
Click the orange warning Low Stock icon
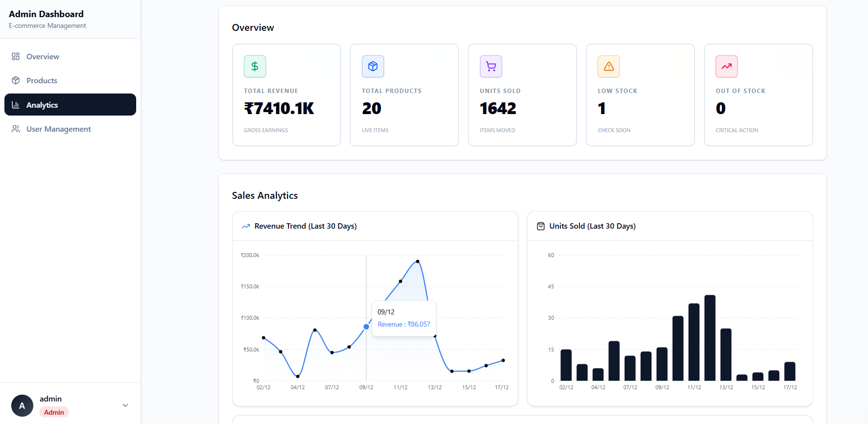click(609, 66)
